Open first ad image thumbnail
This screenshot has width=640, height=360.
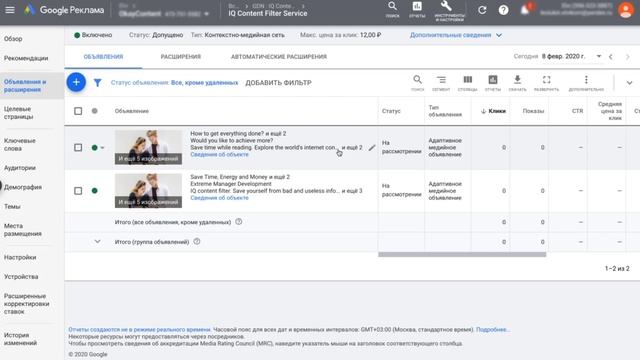[149, 147]
